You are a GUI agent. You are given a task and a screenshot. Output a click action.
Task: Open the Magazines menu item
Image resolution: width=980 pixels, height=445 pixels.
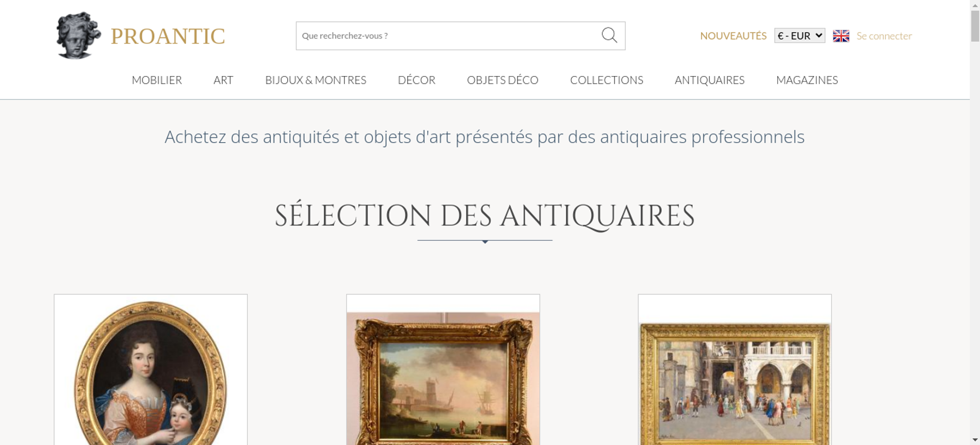[x=807, y=80]
